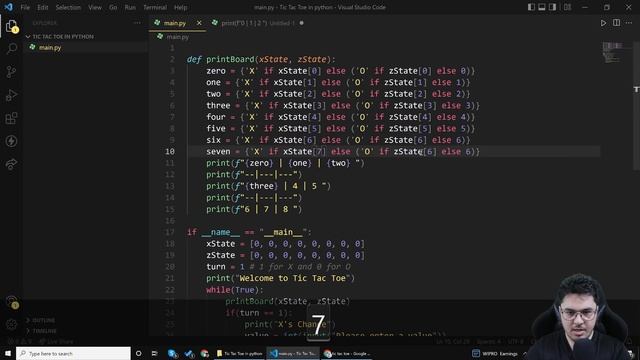Open the WIPRO Earnings news widget
640x360 pixels.
(x=495, y=353)
